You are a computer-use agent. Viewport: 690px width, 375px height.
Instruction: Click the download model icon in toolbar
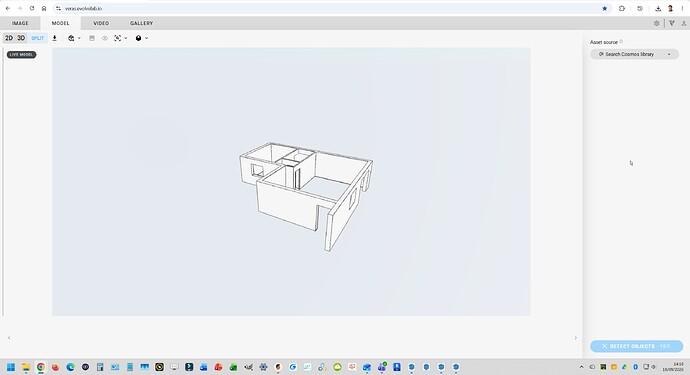tap(55, 38)
